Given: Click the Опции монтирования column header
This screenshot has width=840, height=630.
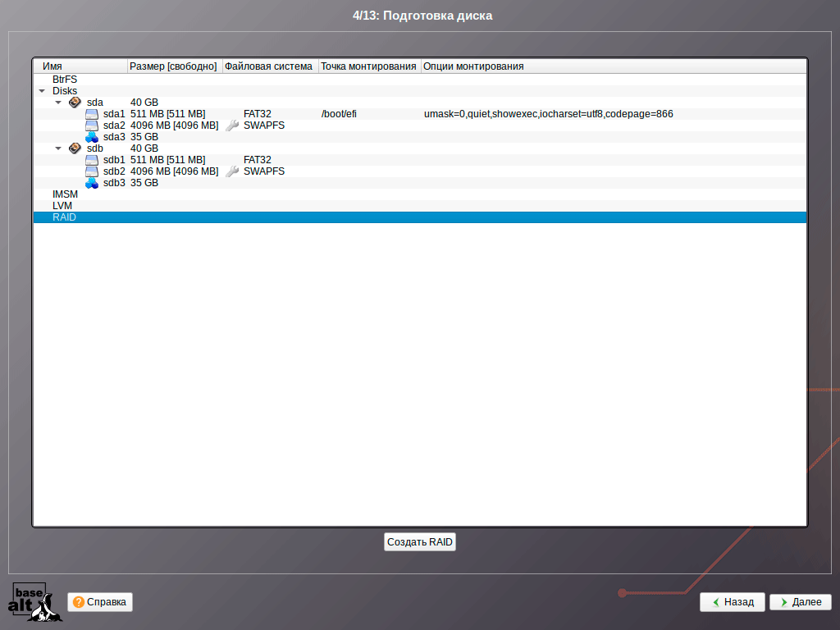Looking at the screenshot, I should 614,66.
